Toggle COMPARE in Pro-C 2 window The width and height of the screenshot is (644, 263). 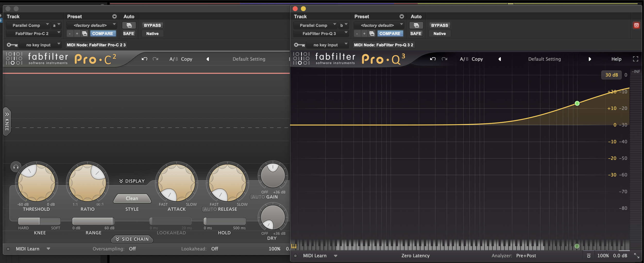[x=103, y=33]
